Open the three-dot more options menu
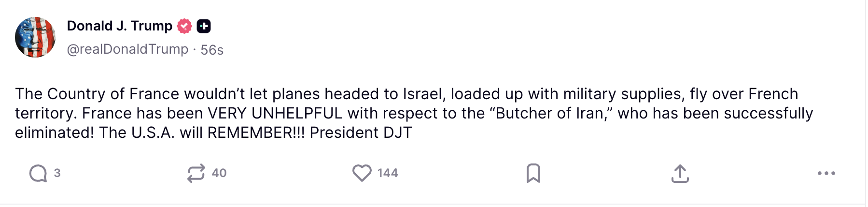 (x=826, y=173)
